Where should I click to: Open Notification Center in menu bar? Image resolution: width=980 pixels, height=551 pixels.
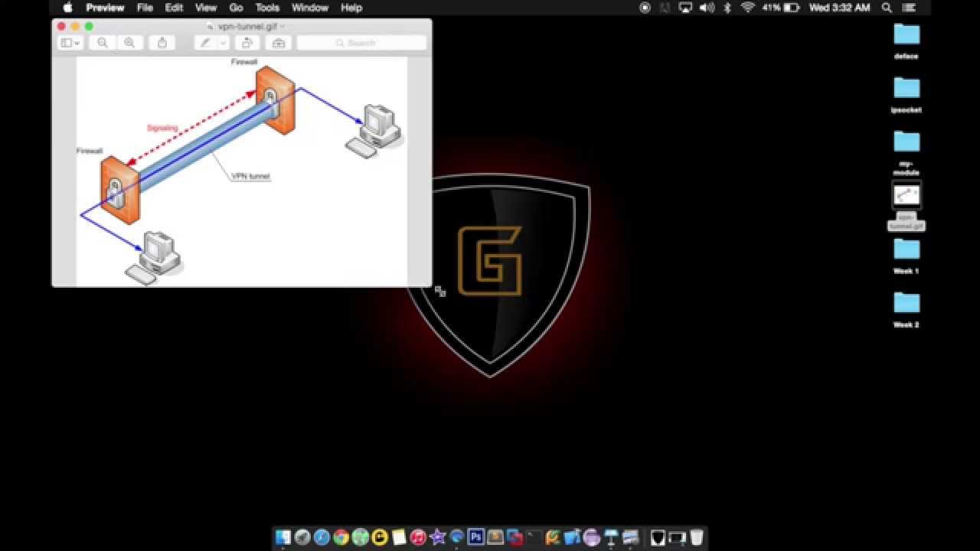click(x=910, y=8)
